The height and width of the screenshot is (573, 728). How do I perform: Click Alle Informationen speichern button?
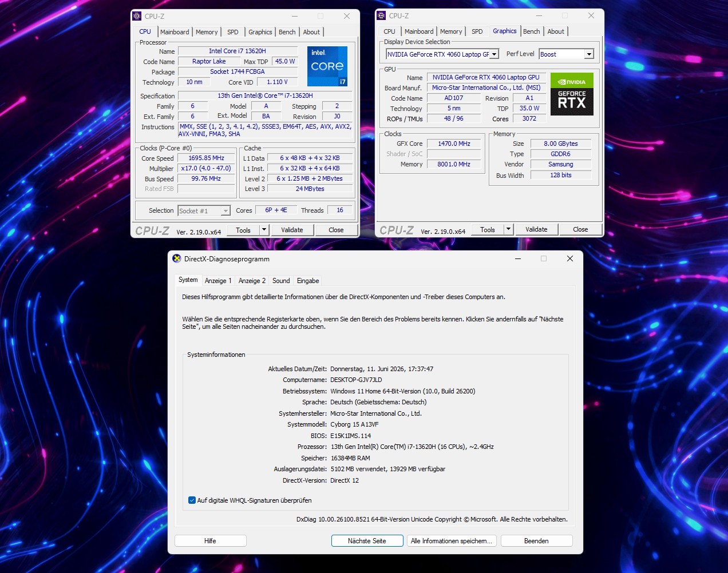[x=451, y=541]
